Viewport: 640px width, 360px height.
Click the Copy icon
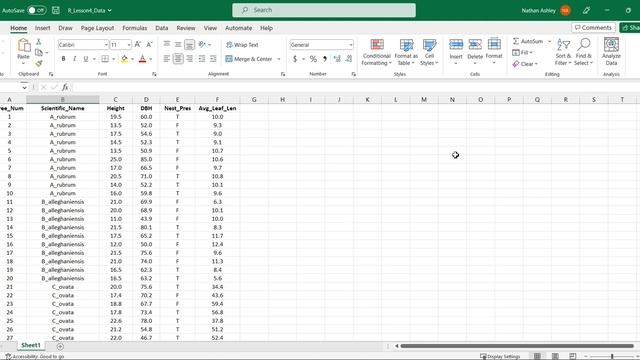[39, 52]
